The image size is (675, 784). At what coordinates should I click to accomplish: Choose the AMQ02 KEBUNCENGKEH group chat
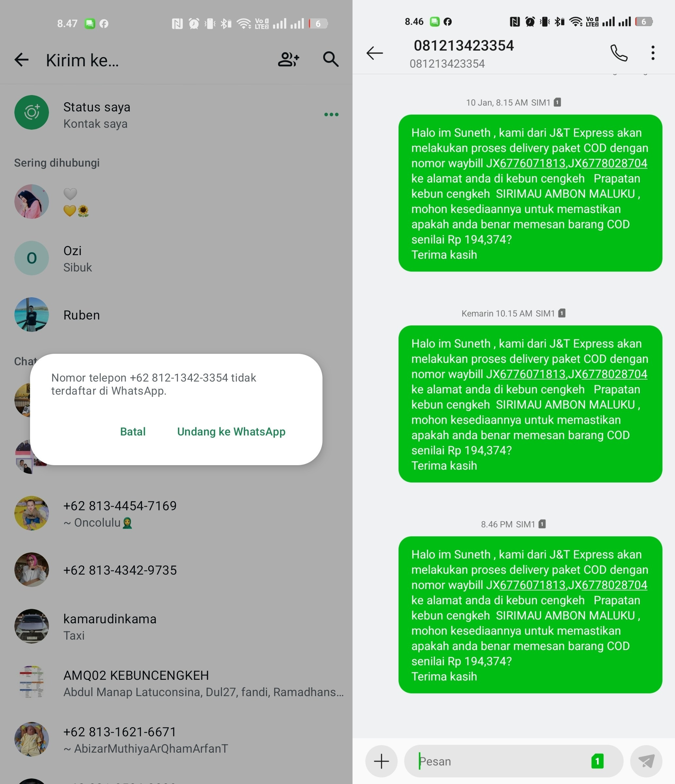coord(176,683)
